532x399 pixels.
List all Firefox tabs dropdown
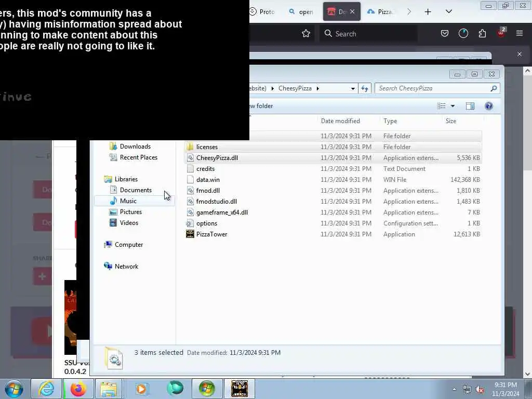[448, 11]
